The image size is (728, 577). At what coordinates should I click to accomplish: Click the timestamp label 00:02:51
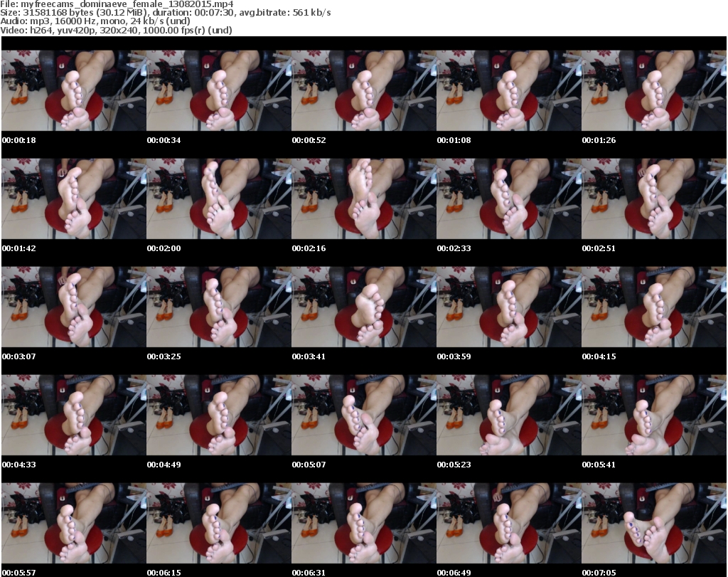[x=599, y=248]
